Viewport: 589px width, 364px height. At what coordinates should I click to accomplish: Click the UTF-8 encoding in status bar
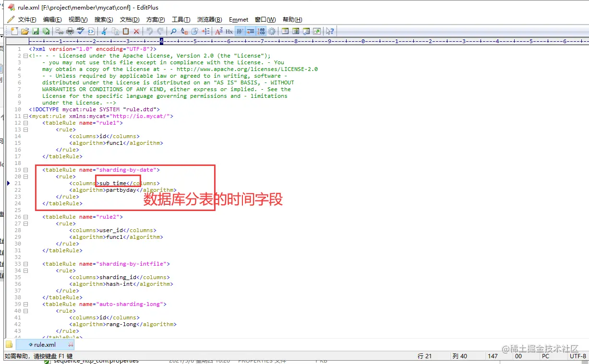(577, 356)
